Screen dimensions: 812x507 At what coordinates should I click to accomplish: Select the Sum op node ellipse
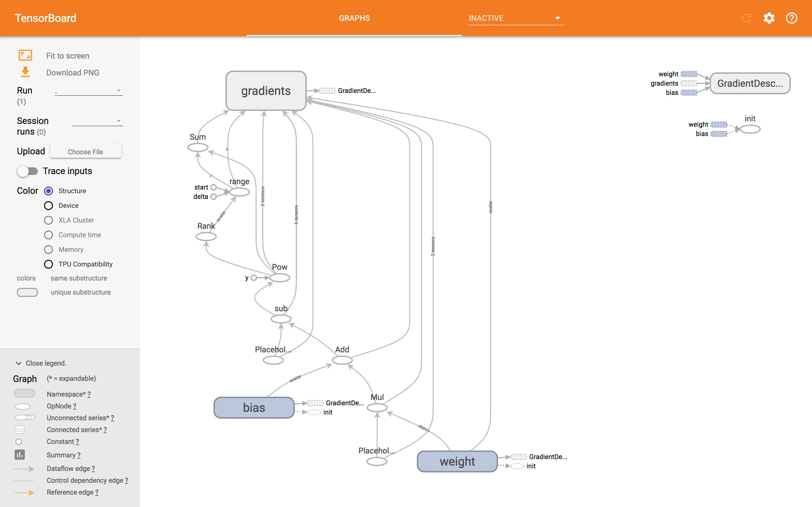point(198,147)
